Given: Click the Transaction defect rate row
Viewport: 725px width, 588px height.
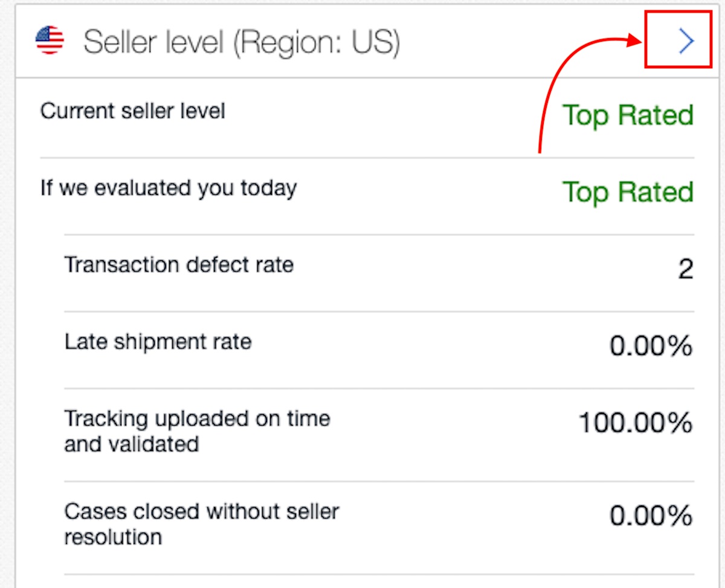Looking at the screenshot, I should (179, 264).
